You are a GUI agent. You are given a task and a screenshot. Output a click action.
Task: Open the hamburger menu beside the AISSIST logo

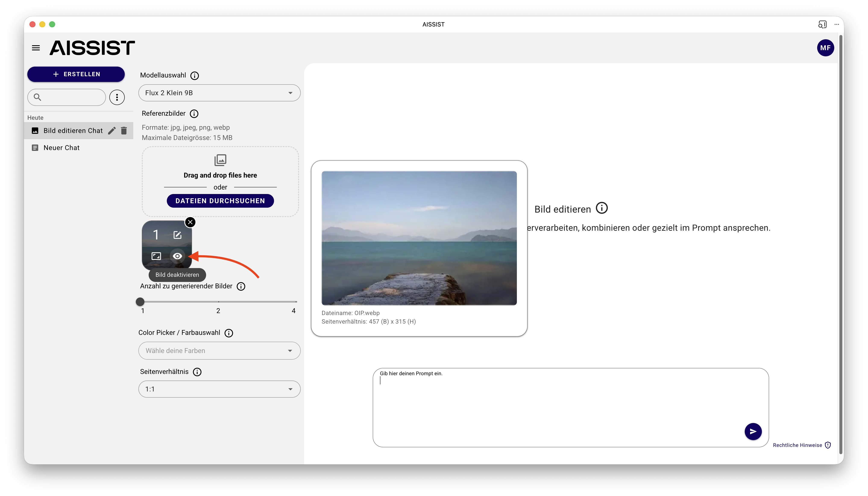[36, 48]
